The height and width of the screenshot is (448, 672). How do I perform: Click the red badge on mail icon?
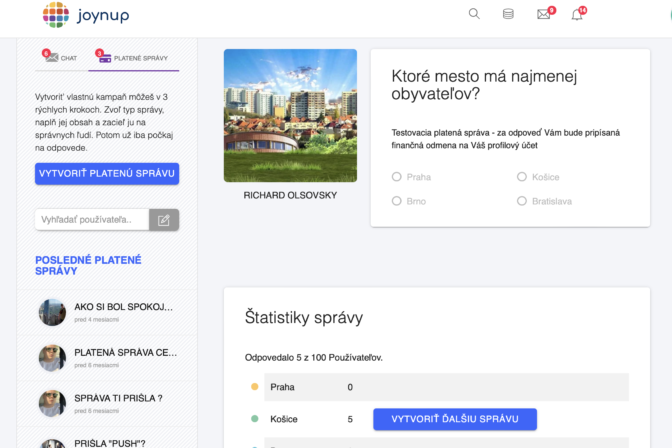552,10
